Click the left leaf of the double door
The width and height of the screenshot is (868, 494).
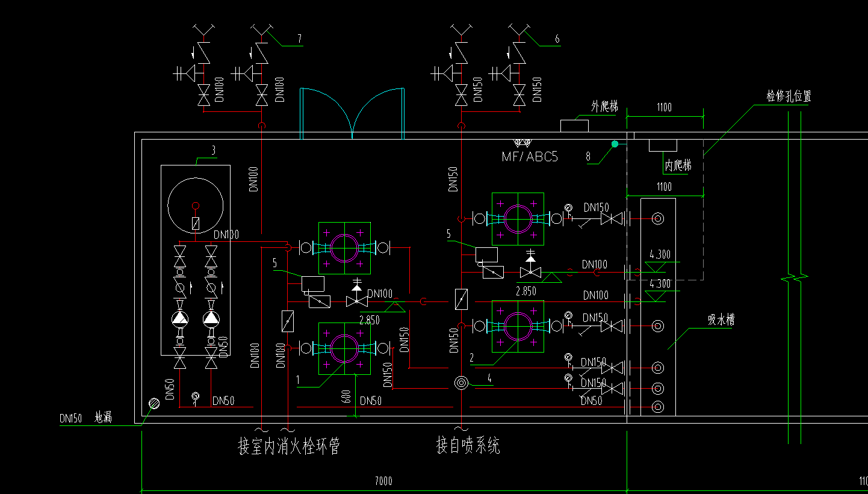(326, 113)
